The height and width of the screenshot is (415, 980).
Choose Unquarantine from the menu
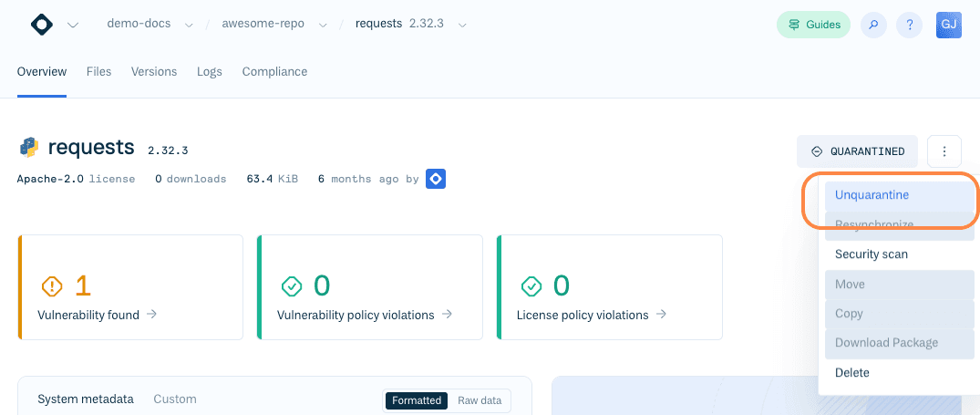click(x=900, y=195)
